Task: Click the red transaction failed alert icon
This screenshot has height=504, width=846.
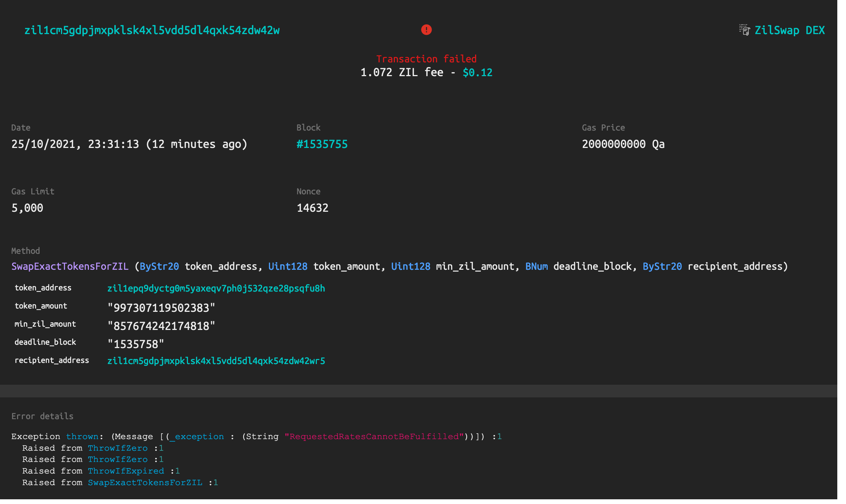Action: (x=426, y=30)
